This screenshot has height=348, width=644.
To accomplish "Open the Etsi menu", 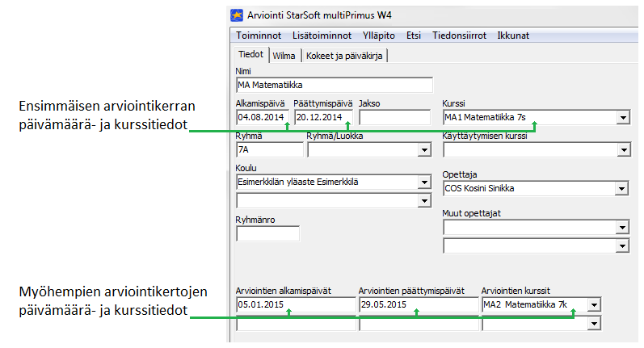I will (x=414, y=36).
